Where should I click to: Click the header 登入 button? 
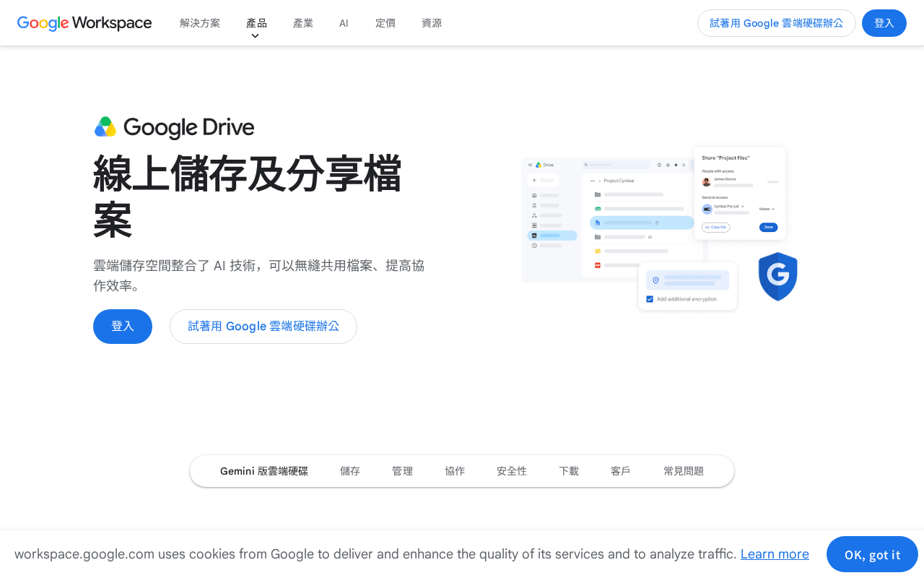[x=884, y=23]
